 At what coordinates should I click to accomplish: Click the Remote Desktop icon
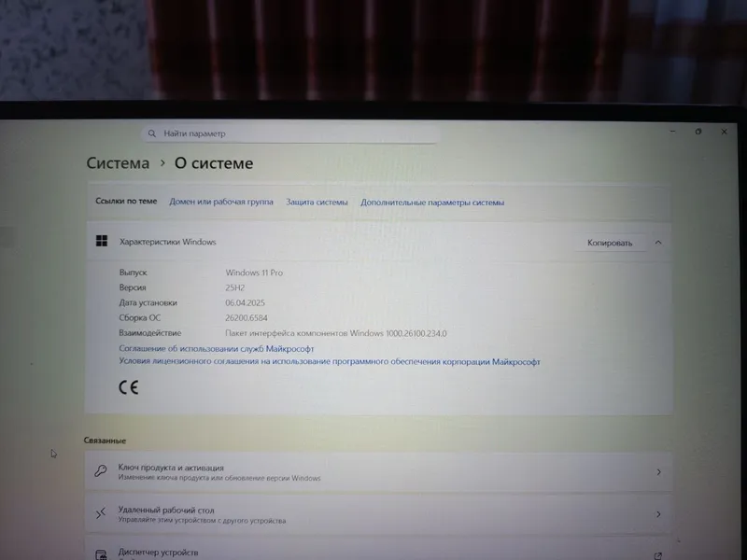[x=101, y=513]
